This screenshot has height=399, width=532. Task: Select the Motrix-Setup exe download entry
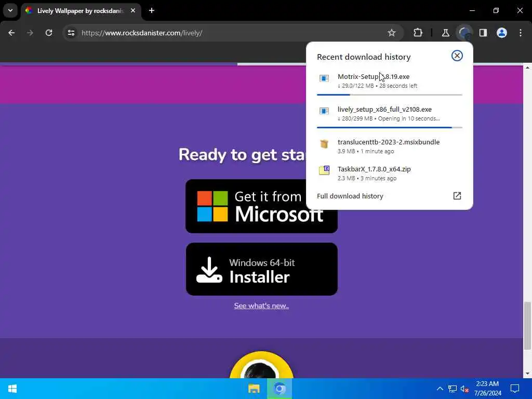pyautogui.click(x=390, y=81)
